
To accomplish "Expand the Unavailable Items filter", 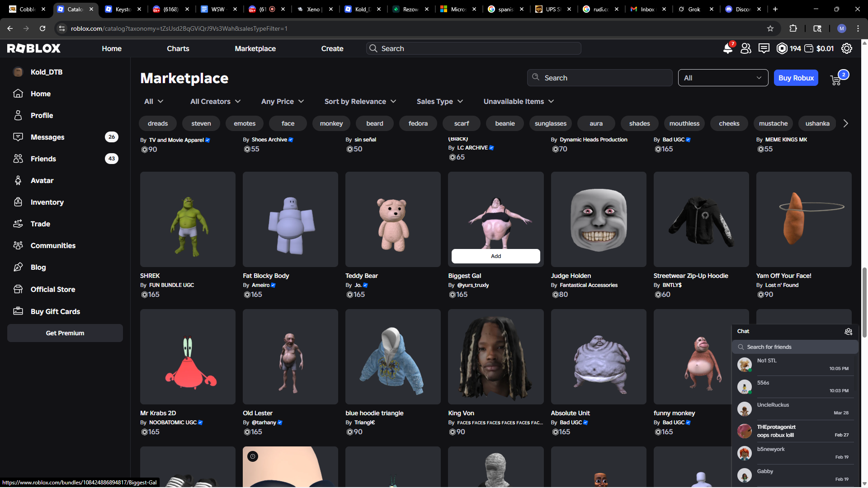I will tap(519, 101).
